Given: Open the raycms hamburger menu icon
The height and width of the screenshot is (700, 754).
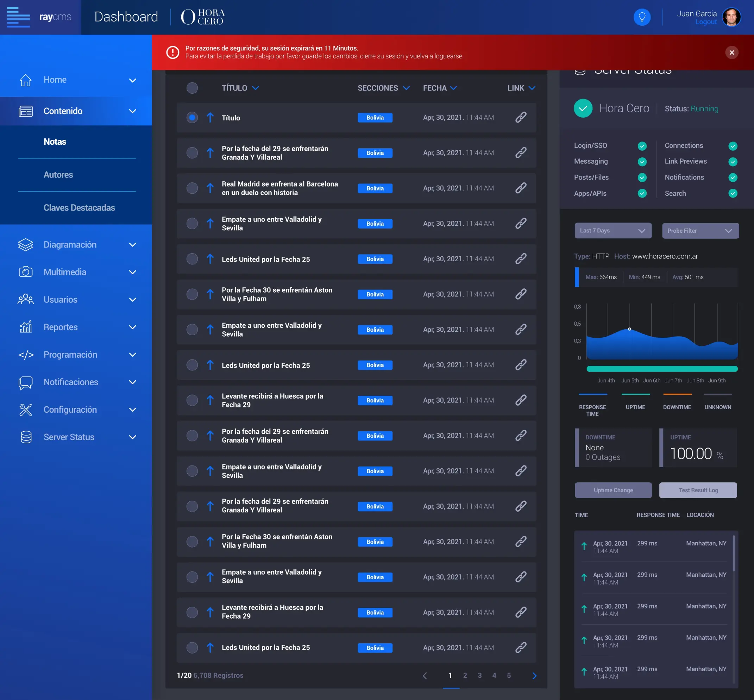Looking at the screenshot, I should (18, 17).
